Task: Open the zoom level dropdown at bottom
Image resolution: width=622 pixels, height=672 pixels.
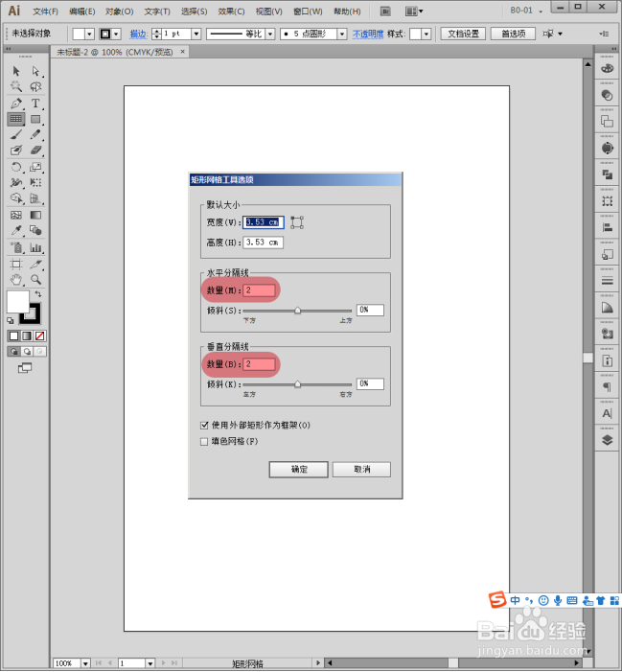Action: point(85,663)
